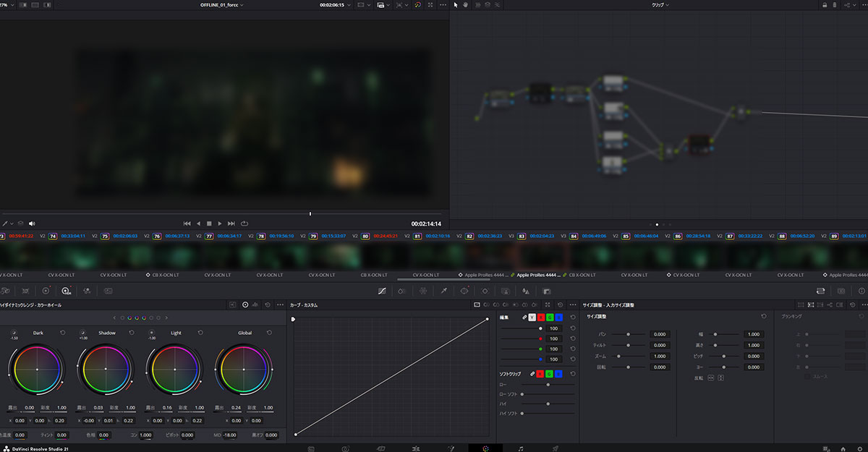868x452 pixels.
Task: Click the viewer scrub bar playhead
Action: click(310, 213)
